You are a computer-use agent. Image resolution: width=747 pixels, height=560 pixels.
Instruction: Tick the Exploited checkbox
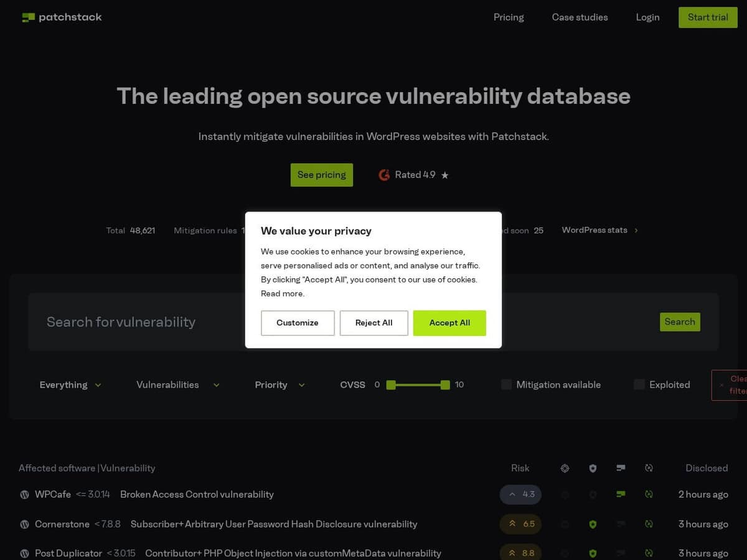click(x=639, y=385)
